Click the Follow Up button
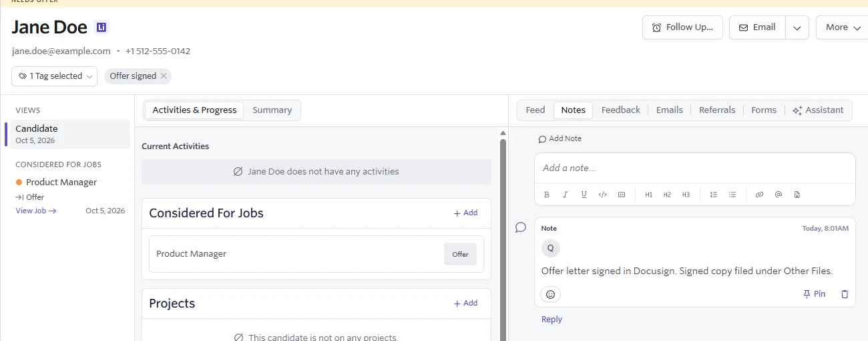This screenshot has height=341, width=868. (x=682, y=27)
